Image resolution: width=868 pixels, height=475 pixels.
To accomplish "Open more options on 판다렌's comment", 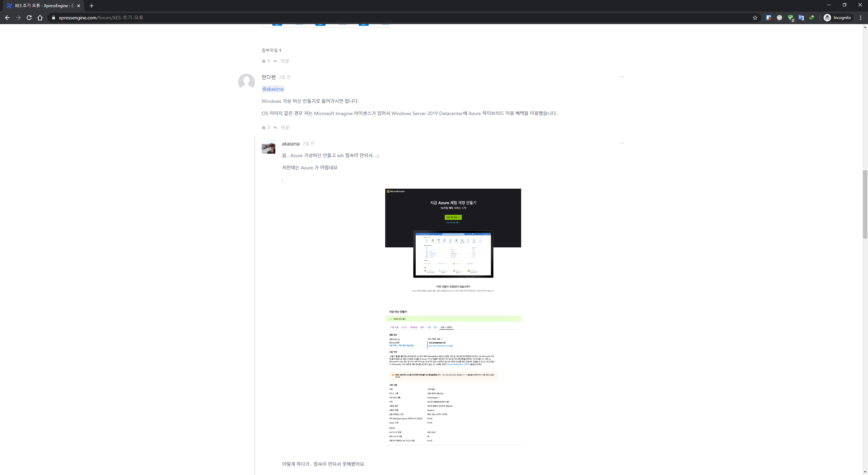I will tap(622, 77).
